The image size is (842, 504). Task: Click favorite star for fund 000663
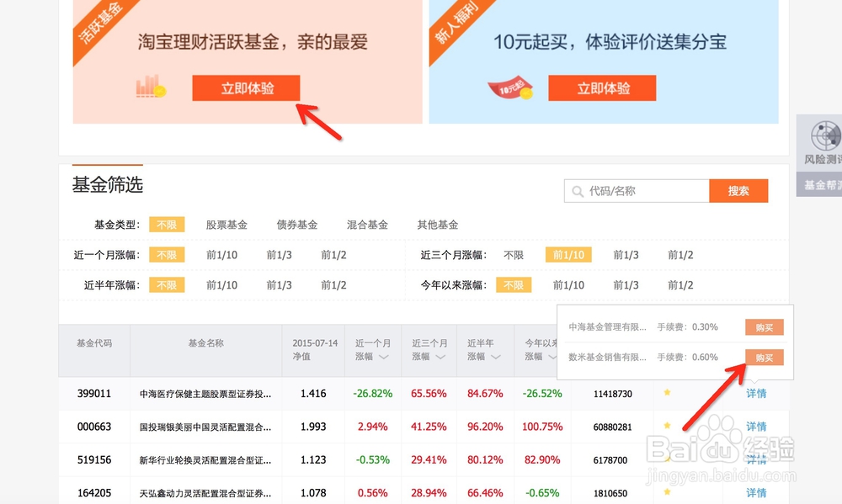point(667,426)
